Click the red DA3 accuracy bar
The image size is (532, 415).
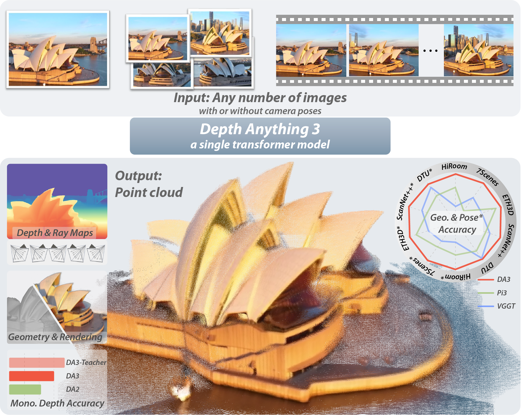[32, 376]
